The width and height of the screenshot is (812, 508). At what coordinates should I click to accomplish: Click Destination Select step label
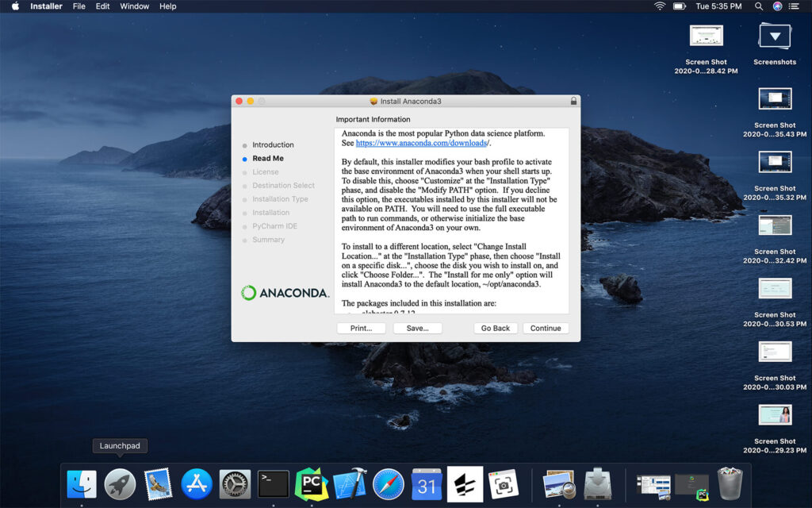click(283, 185)
